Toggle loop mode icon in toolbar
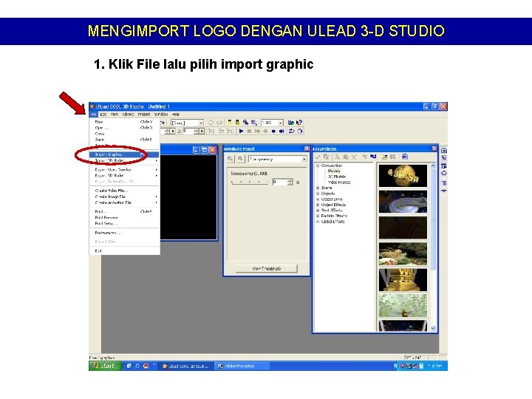The image size is (532, 399). [291, 131]
